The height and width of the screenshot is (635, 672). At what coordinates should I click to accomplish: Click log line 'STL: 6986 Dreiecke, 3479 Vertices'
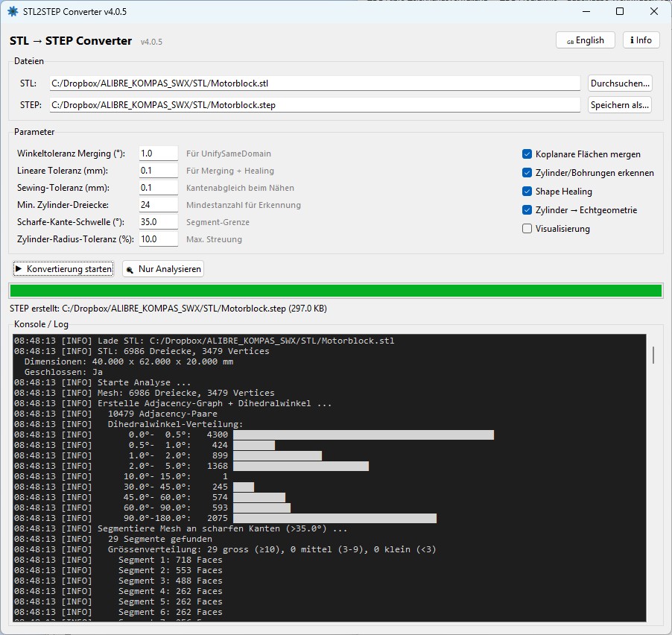pos(142,351)
